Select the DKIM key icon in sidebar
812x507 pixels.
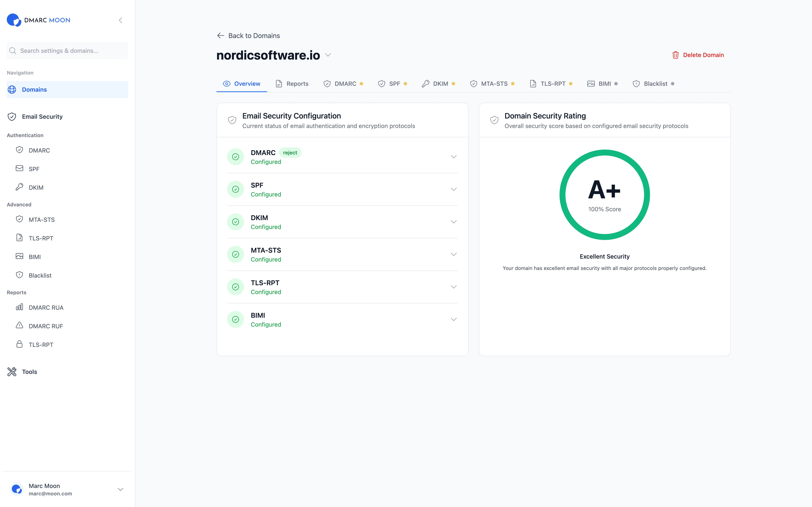point(19,187)
